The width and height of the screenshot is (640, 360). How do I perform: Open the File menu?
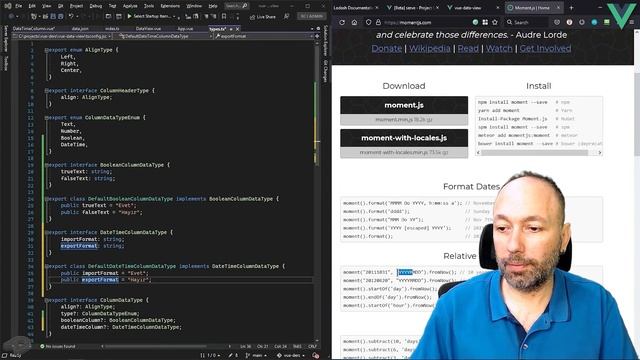click(x=18, y=6)
